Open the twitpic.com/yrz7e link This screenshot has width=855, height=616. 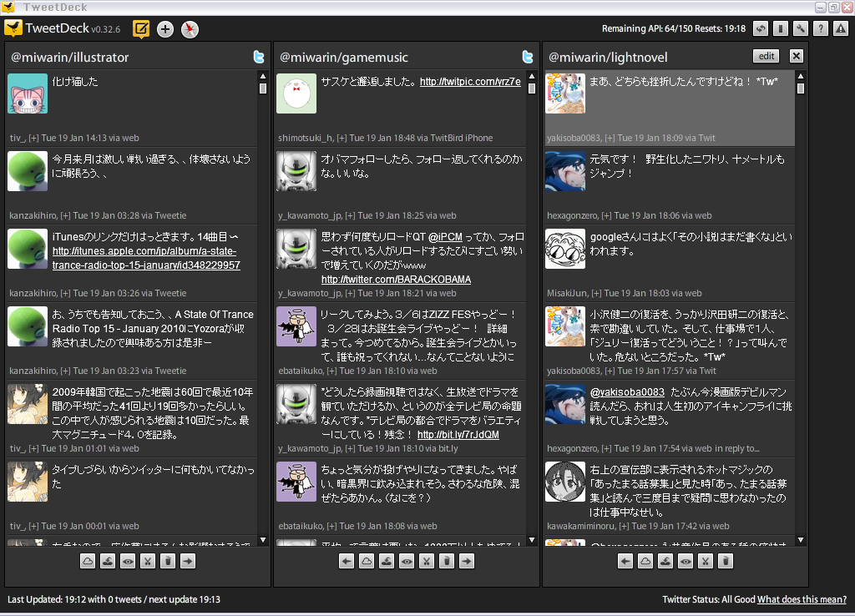click(470, 82)
